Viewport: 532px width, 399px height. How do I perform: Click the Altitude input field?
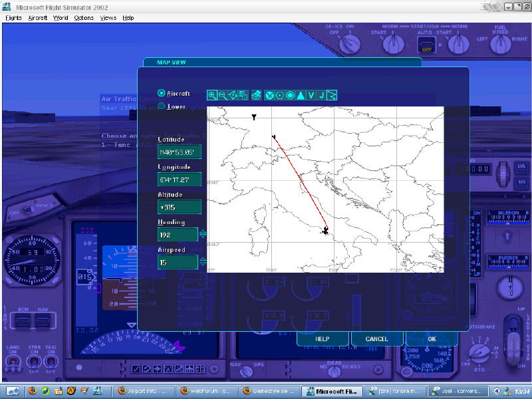pyautogui.click(x=180, y=207)
